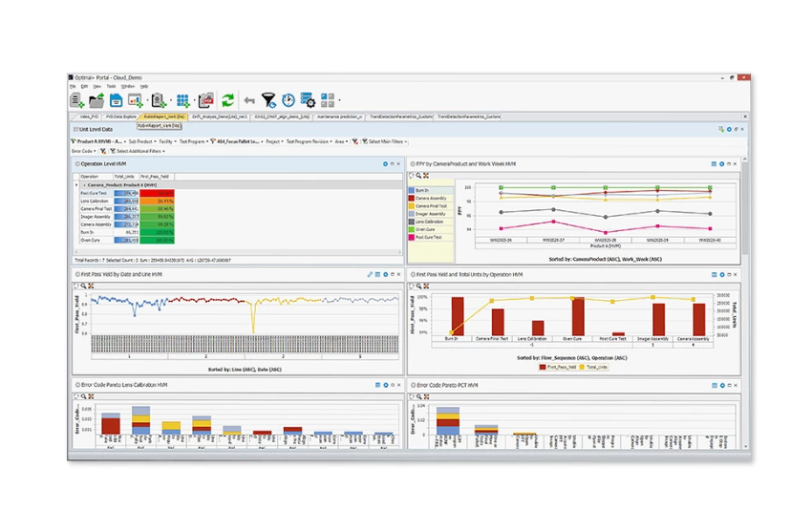Open the Test Program filter dropdown

(194, 141)
